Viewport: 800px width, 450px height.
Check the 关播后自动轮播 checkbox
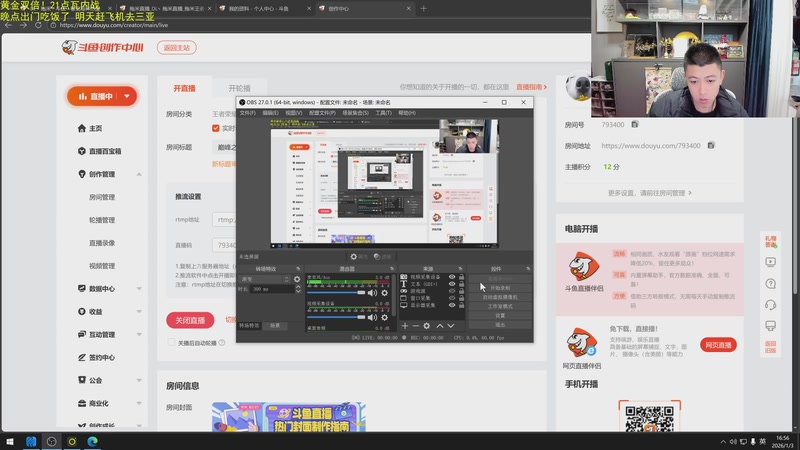pos(171,342)
